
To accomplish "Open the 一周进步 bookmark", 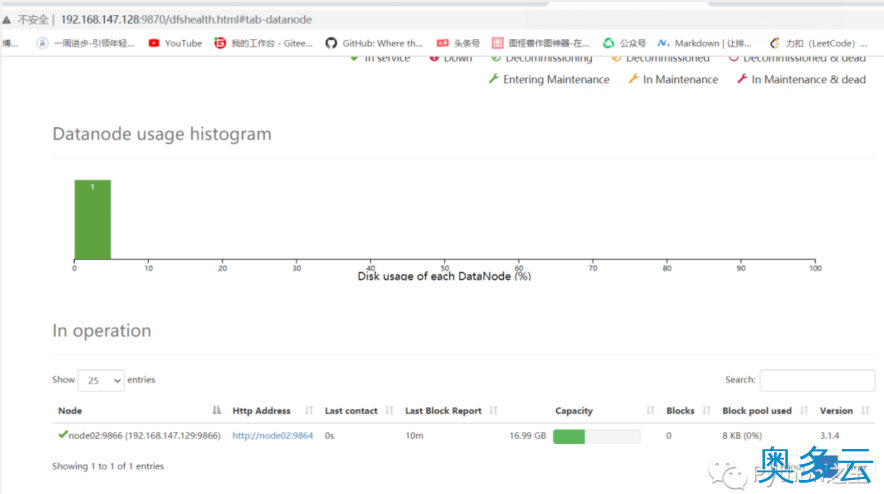I will coord(86,43).
